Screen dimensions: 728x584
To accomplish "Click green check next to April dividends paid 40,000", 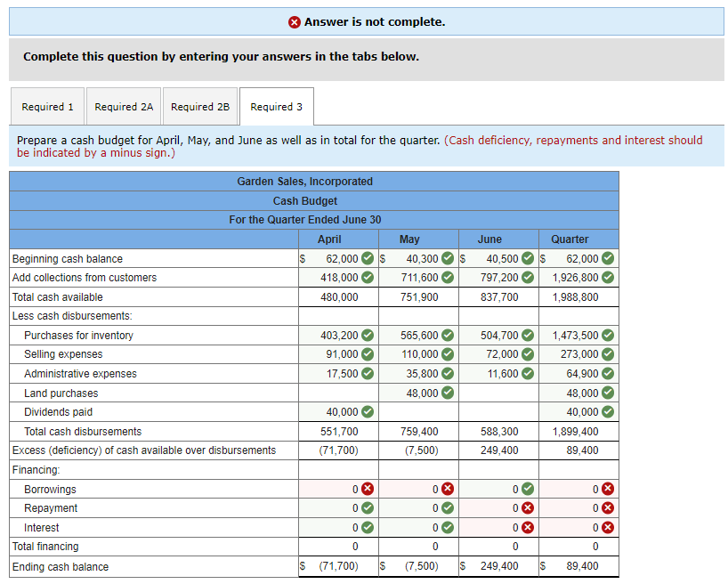I will pyautogui.click(x=368, y=411).
